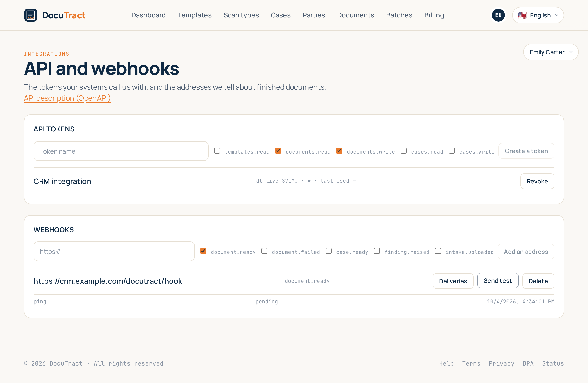
Task: Open the Cases page
Action: coord(281,15)
